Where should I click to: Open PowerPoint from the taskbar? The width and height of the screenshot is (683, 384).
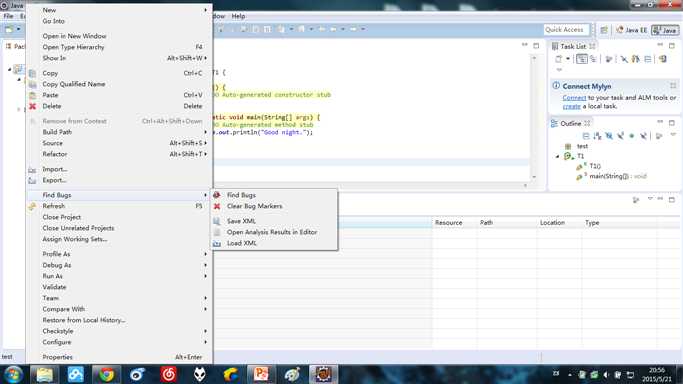[x=261, y=374]
